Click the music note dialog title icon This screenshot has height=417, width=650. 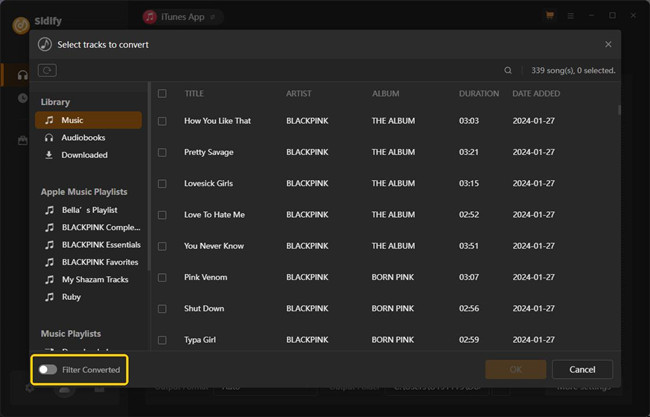coord(45,44)
